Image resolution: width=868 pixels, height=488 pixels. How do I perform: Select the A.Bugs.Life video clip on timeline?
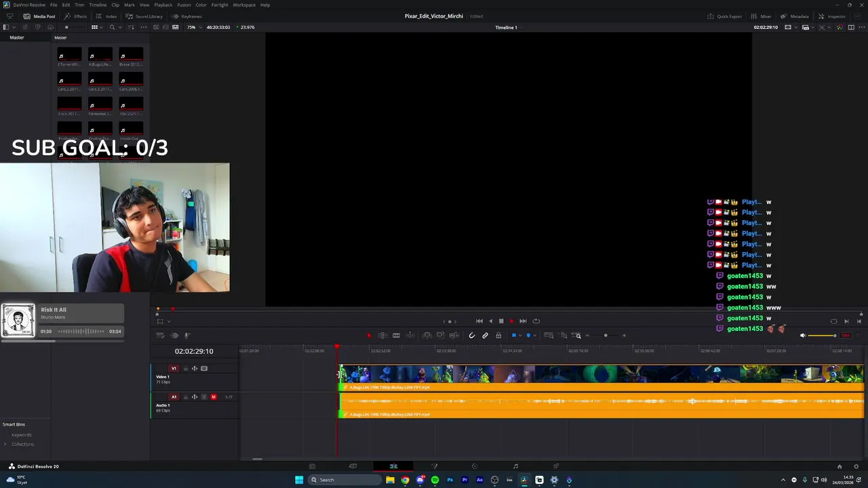[601, 378]
